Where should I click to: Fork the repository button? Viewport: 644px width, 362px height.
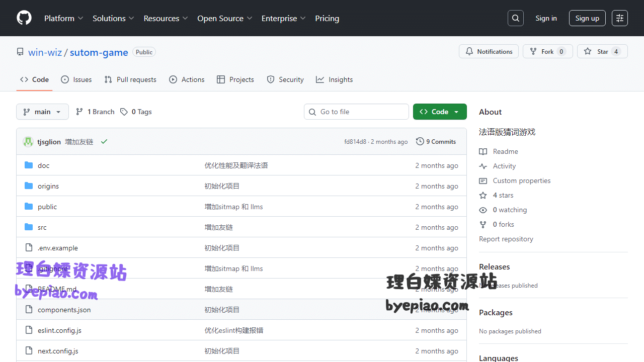click(548, 51)
